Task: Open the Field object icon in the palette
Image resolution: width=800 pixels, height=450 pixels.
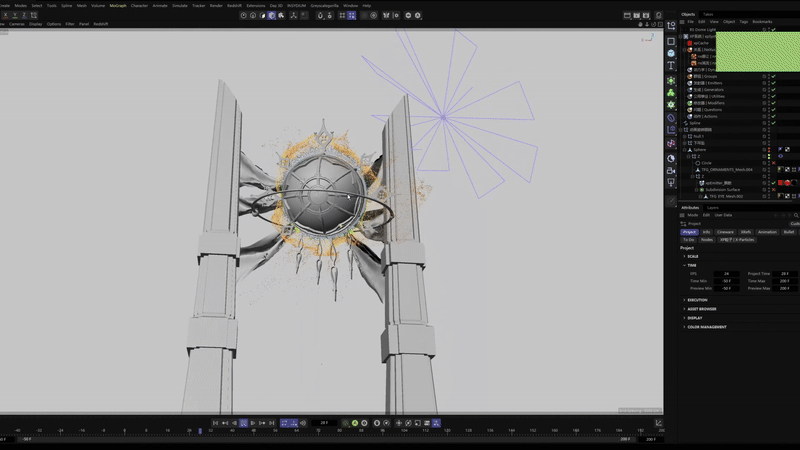Action: coord(671,130)
